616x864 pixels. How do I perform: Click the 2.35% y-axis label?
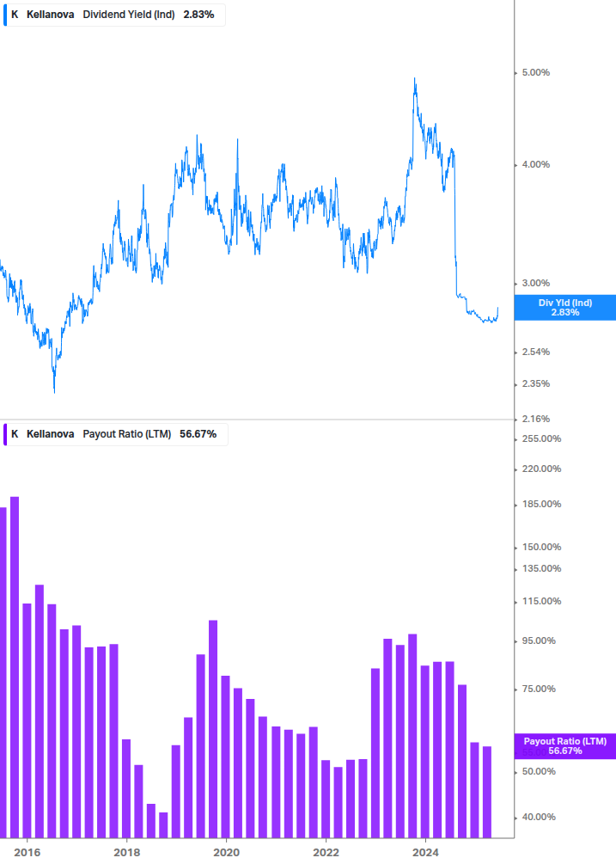pos(535,384)
